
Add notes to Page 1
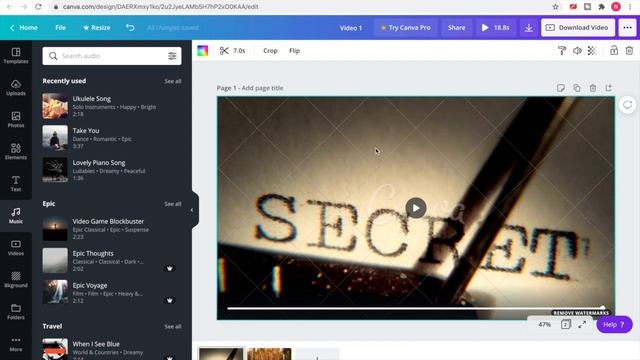(x=560, y=88)
